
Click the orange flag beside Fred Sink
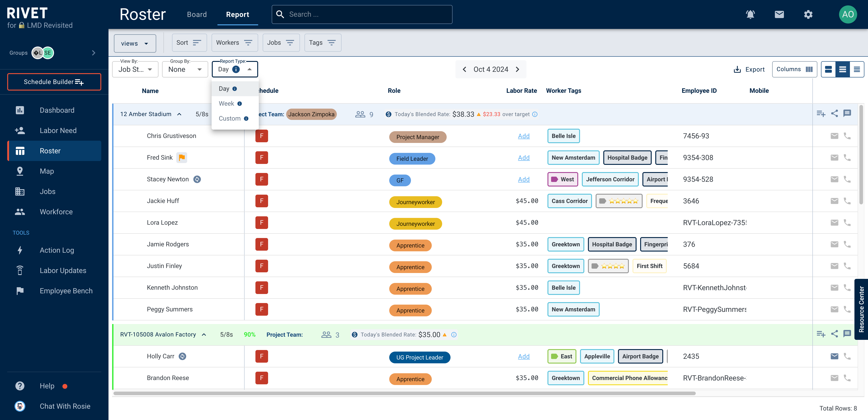pyautogui.click(x=182, y=158)
